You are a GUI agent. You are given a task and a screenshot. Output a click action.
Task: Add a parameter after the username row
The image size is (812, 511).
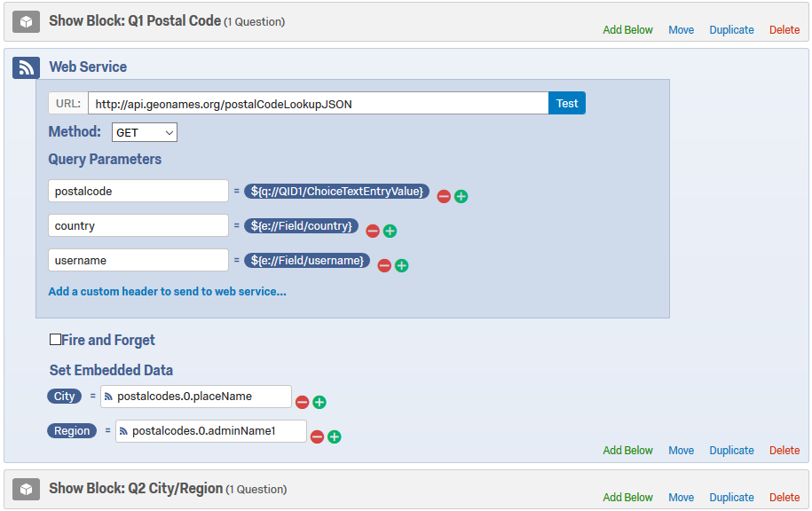coord(401,265)
